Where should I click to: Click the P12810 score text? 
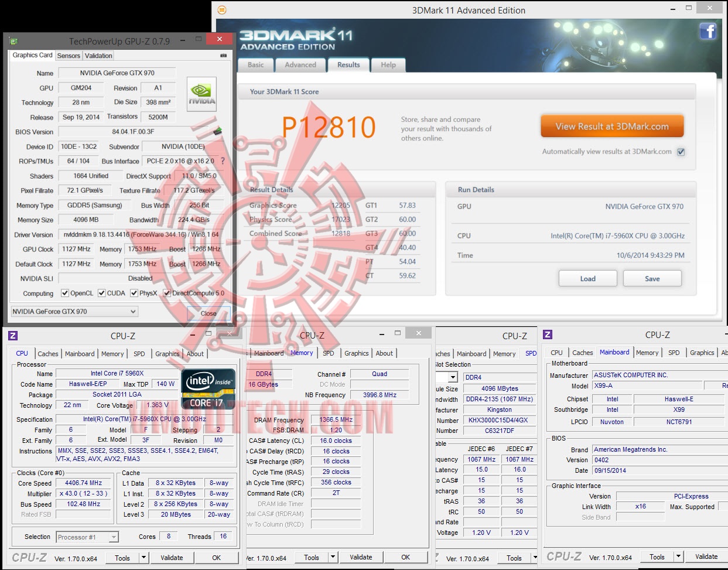point(329,127)
